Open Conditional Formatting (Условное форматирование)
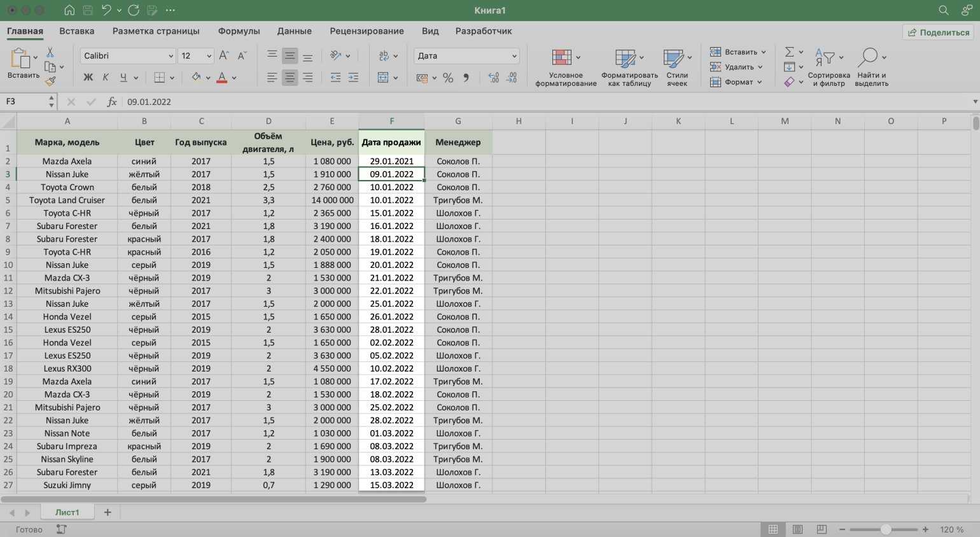 [565, 68]
